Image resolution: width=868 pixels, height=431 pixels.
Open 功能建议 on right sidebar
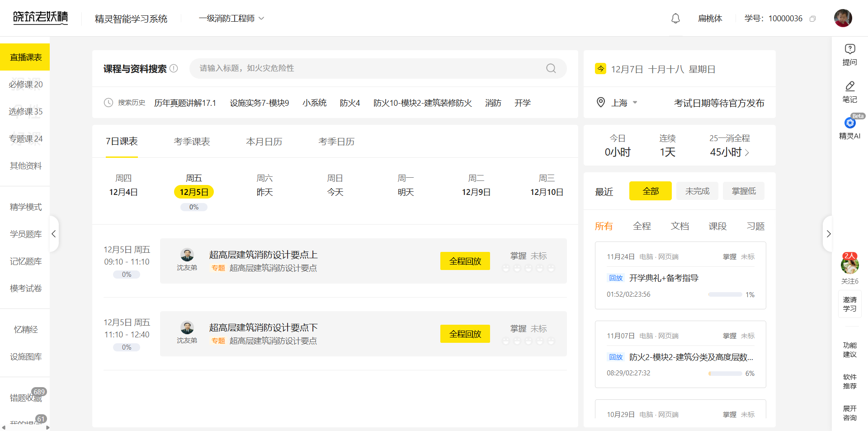tap(850, 350)
